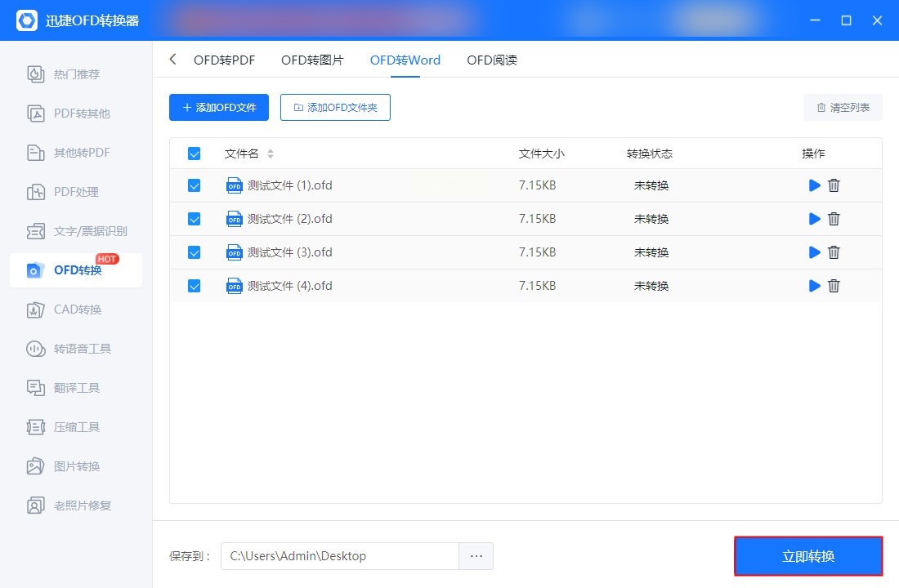This screenshot has width=899, height=588.
Task: Open 图片转换 in the sidebar
Action: click(76, 466)
